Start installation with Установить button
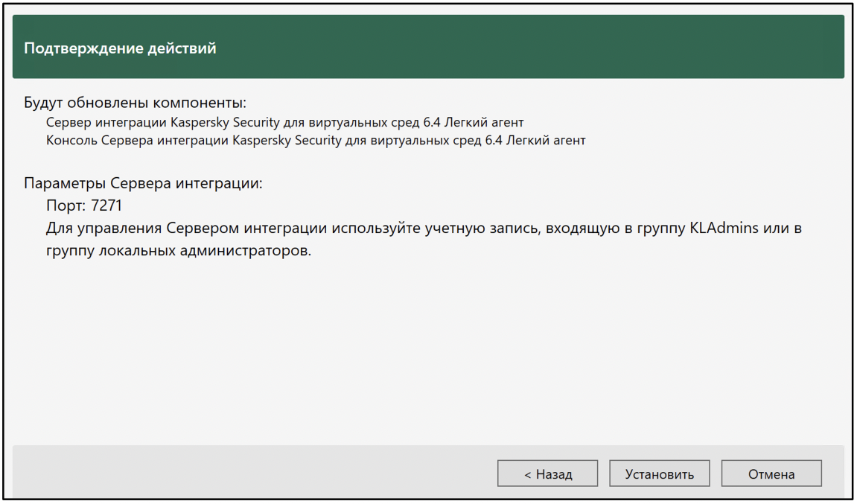This screenshot has width=857, height=504. click(659, 473)
